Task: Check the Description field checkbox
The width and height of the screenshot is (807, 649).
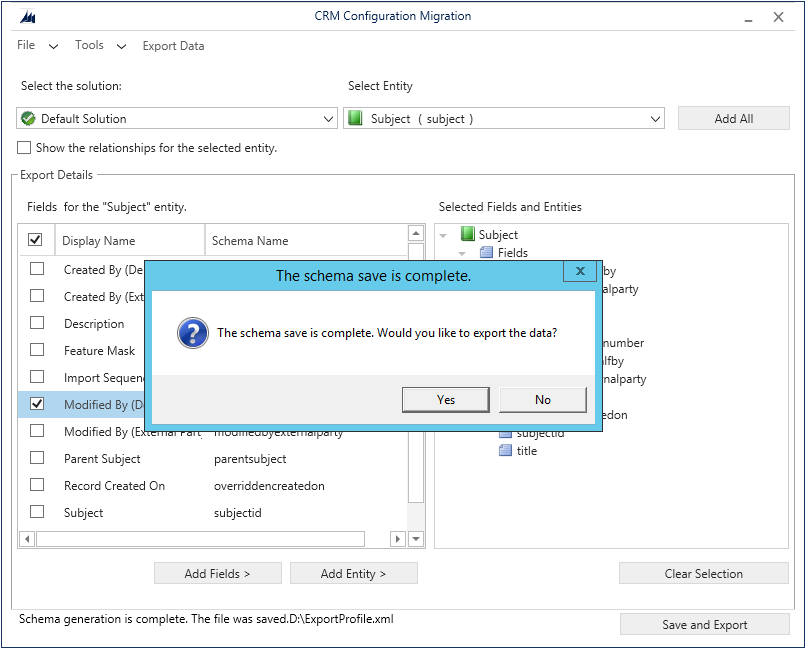Action: click(x=37, y=323)
